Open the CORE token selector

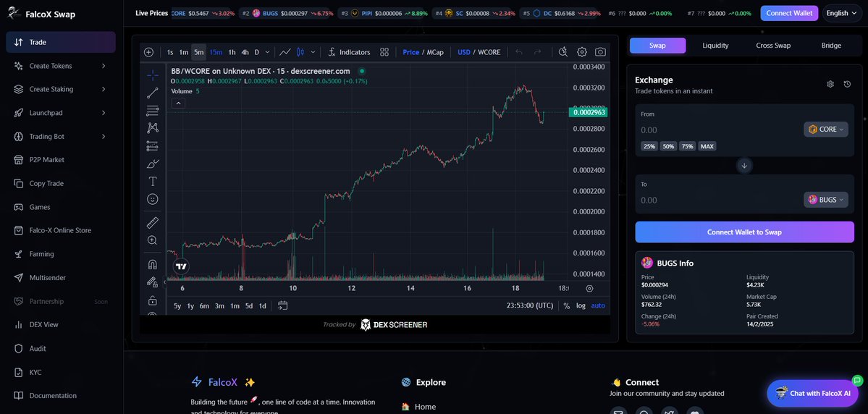826,130
